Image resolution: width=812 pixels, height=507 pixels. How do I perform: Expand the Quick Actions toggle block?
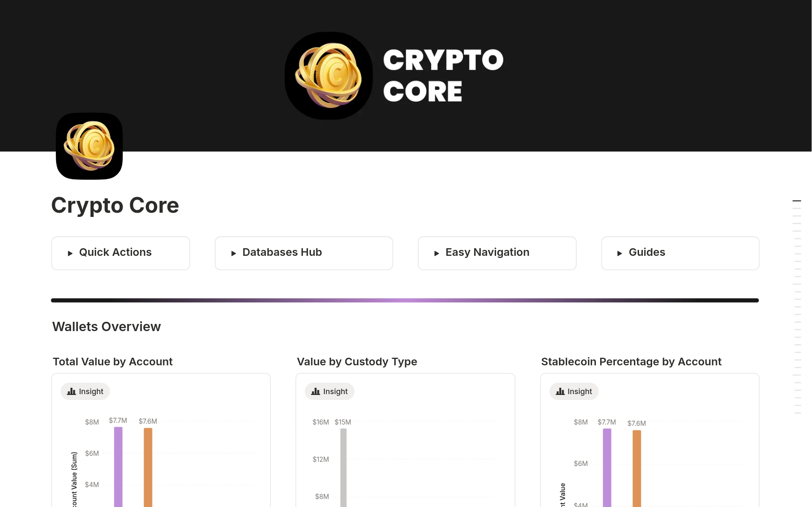(x=115, y=252)
